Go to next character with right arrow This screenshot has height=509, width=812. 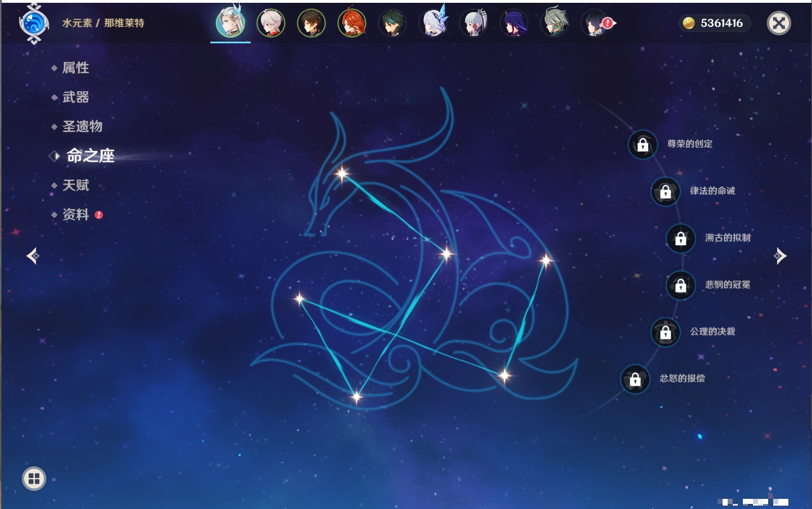coord(780,256)
